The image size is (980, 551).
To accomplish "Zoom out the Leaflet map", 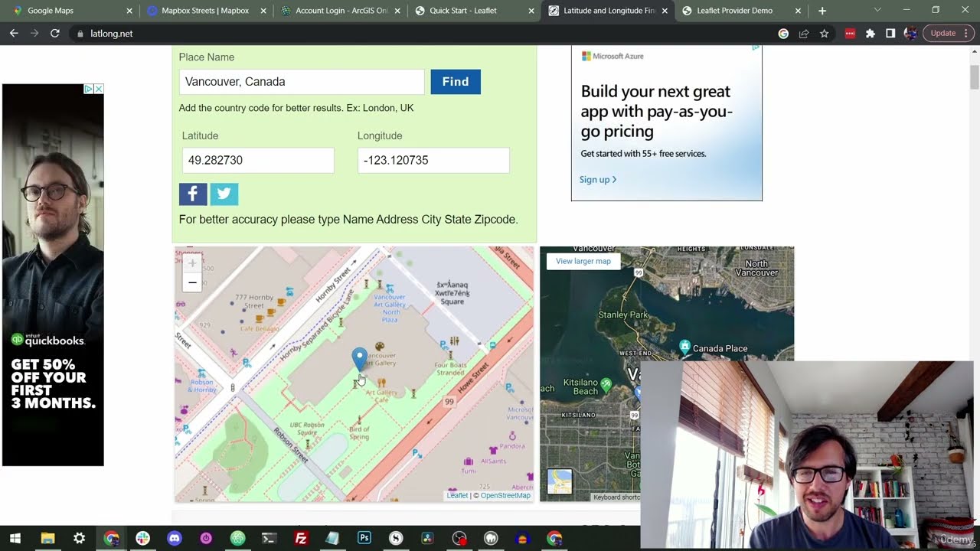I will 192,283.
